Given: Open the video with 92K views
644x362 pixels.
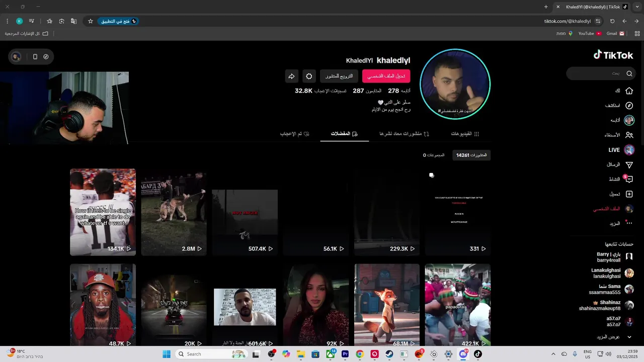Looking at the screenshot, I should coord(315,305).
